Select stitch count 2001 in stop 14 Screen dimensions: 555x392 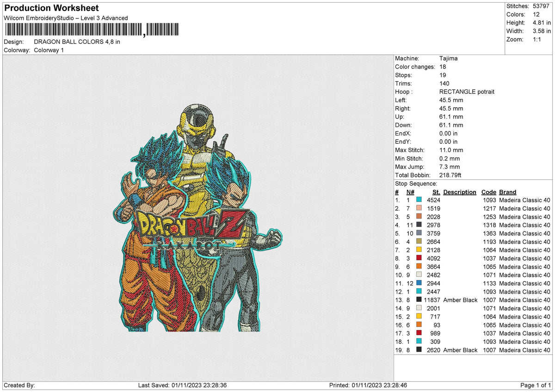(433, 308)
